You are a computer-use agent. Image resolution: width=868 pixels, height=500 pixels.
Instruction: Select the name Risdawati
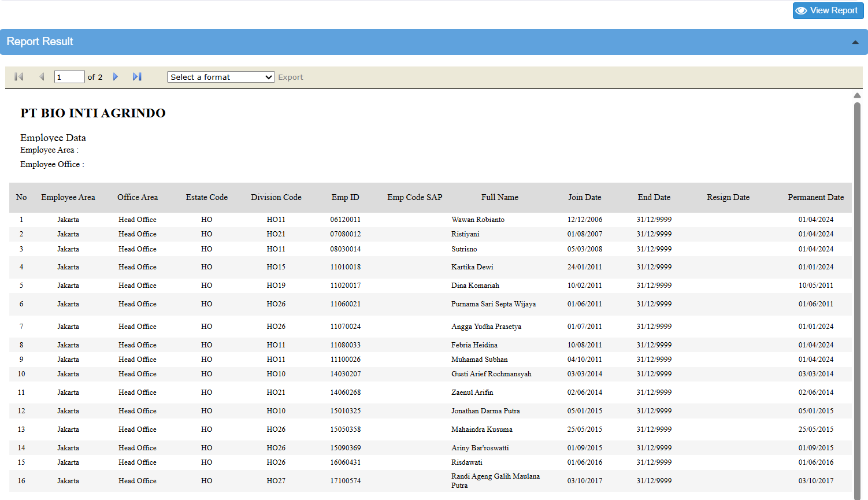(467, 462)
